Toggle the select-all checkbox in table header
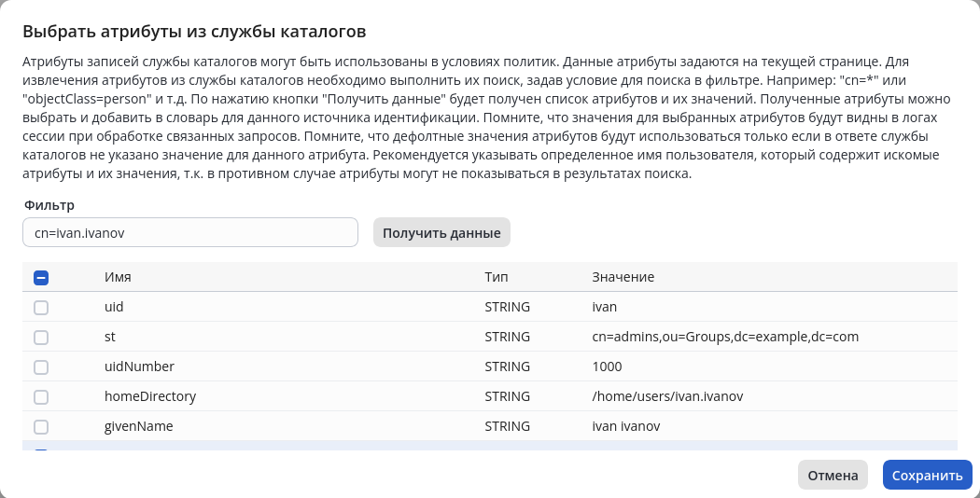 pyautogui.click(x=41, y=277)
